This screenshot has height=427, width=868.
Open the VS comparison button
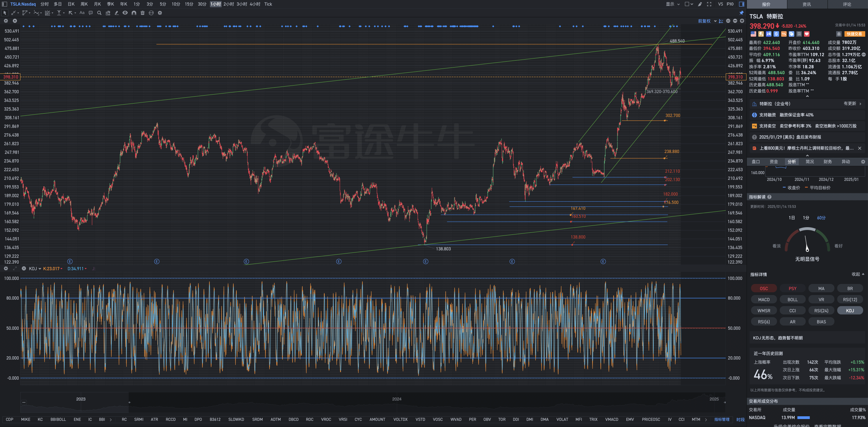[x=721, y=4]
